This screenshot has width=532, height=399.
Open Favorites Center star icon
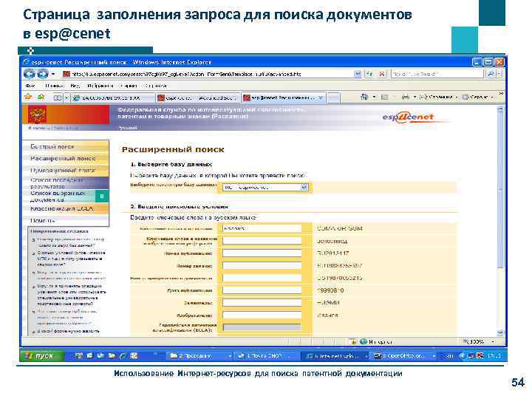(x=28, y=97)
